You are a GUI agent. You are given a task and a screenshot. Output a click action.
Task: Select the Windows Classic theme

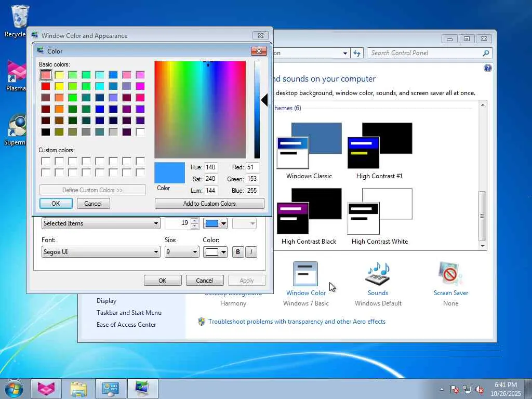click(309, 151)
